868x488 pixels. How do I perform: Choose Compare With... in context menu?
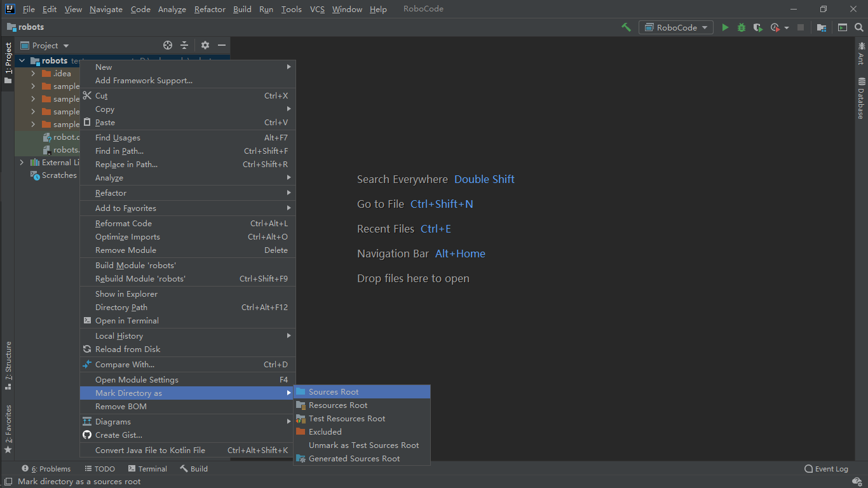(187, 365)
